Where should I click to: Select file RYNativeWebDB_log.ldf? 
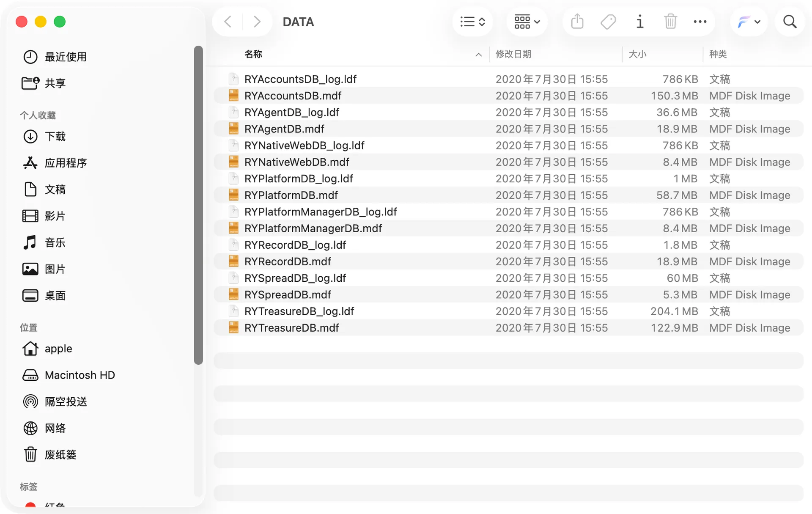(x=508, y=146)
